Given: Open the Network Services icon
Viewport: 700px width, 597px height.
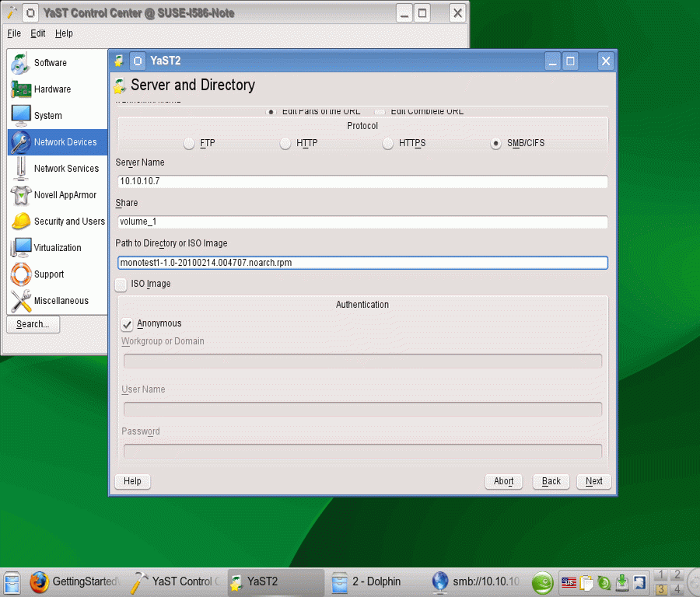Looking at the screenshot, I should pyautogui.click(x=20, y=169).
